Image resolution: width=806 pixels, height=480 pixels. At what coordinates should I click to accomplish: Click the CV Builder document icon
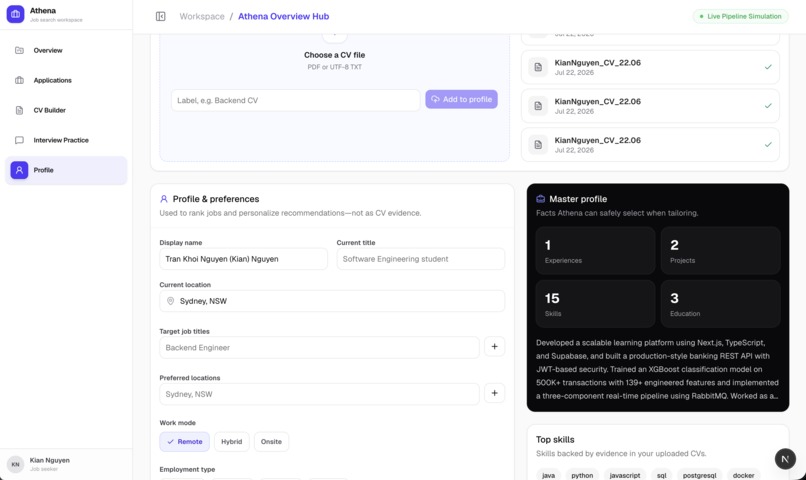[20, 110]
